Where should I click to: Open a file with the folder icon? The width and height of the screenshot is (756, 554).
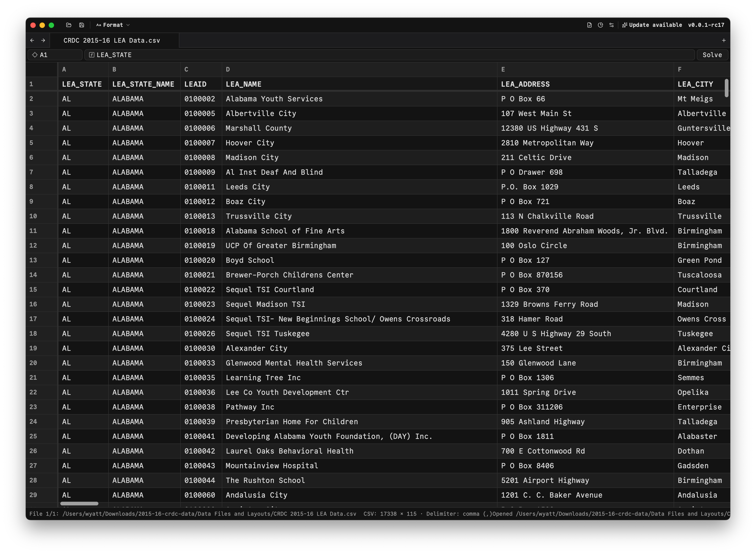pos(69,25)
